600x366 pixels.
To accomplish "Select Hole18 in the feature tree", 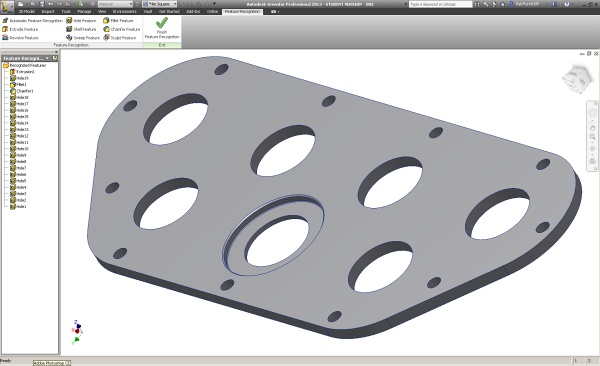I will click(20, 97).
